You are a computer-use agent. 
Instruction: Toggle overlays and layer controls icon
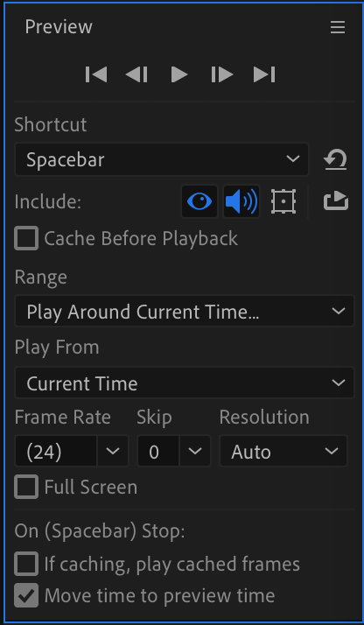[x=283, y=201]
